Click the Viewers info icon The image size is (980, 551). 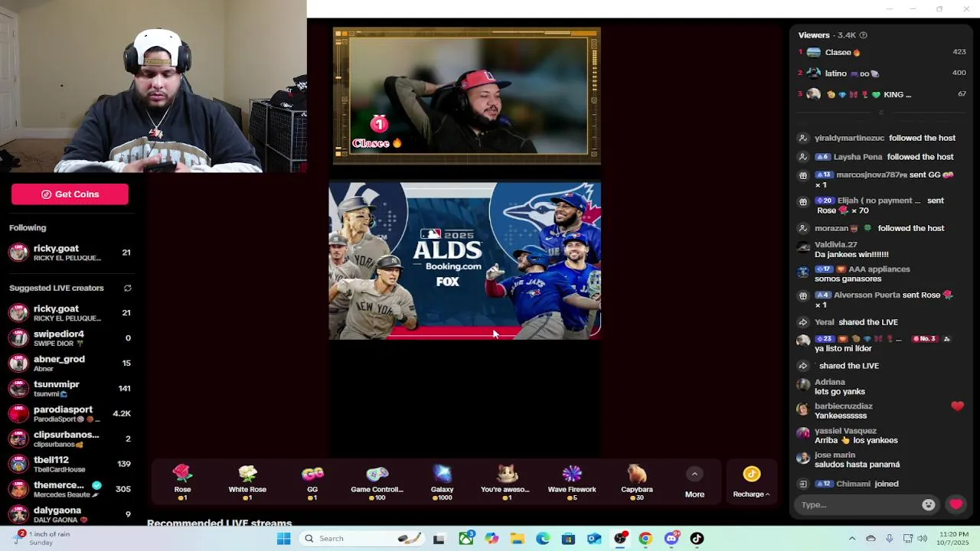tap(863, 35)
